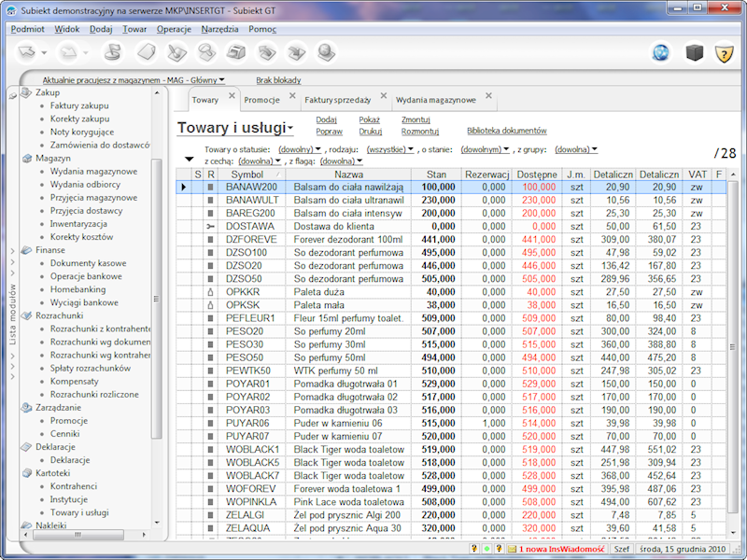
Task: Open the warehouse MAG - Główny dropdown
Action: pos(134,80)
